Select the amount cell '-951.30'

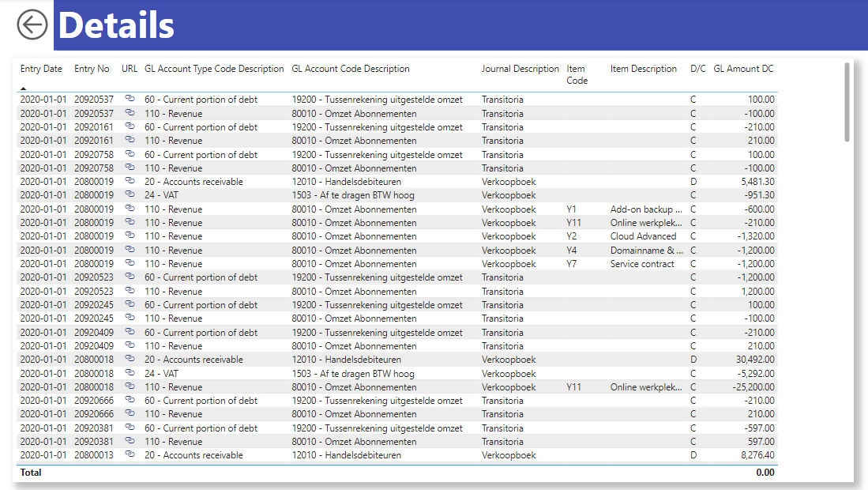click(x=759, y=195)
